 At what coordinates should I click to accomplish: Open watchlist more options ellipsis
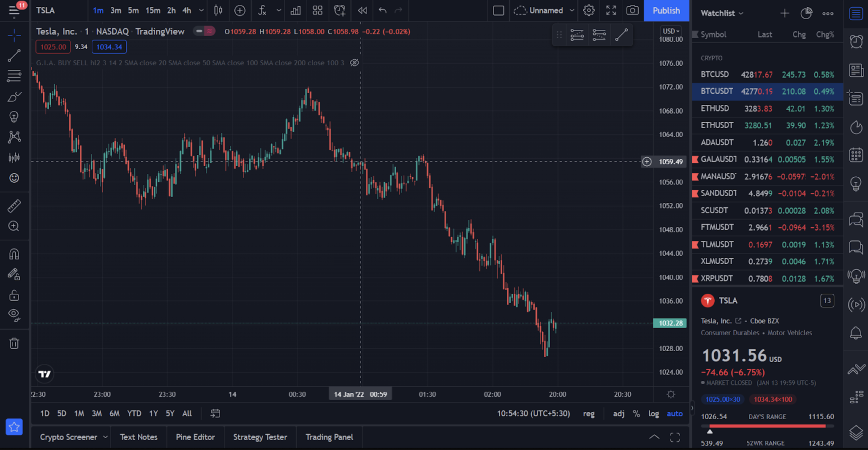[x=828, y=13]
